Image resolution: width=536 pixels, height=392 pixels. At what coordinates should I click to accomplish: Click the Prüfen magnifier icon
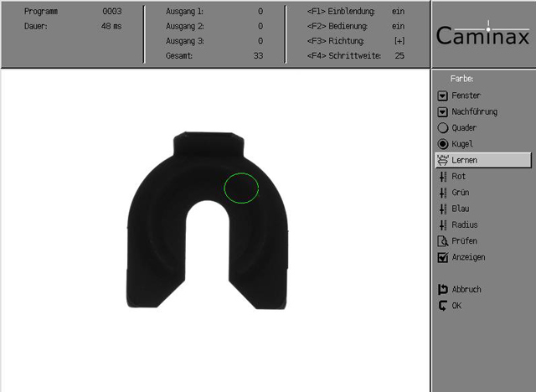tap(443, 241)
